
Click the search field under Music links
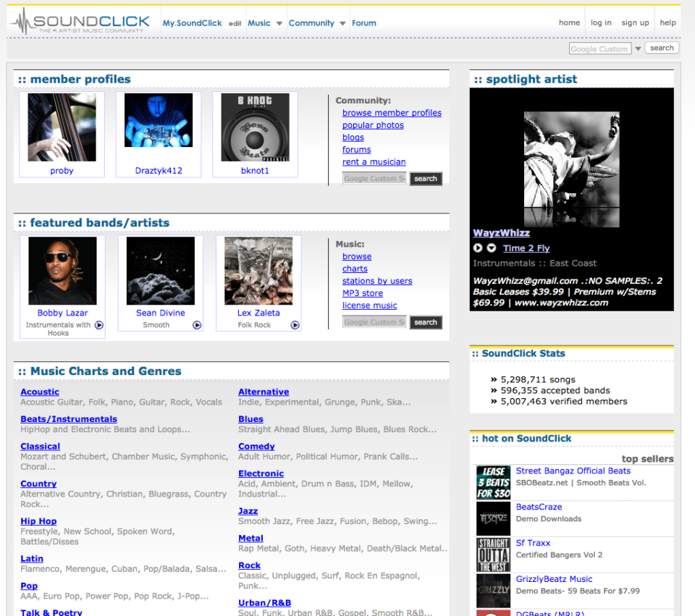click(x=374, y=322)
